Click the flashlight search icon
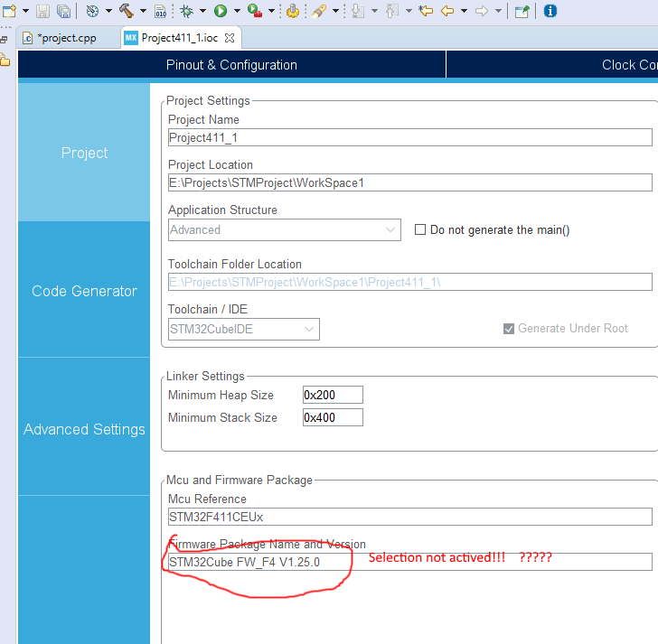 pos(319,11)
